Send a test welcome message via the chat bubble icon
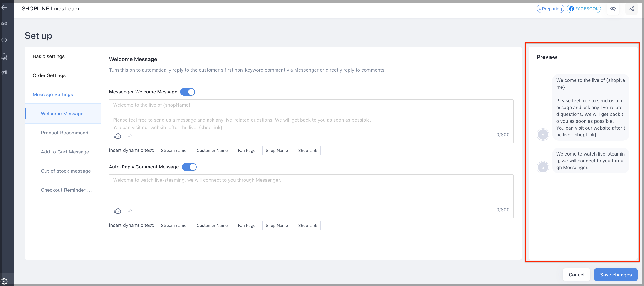Screen dimensions: 644x286 tap(117, 136)
